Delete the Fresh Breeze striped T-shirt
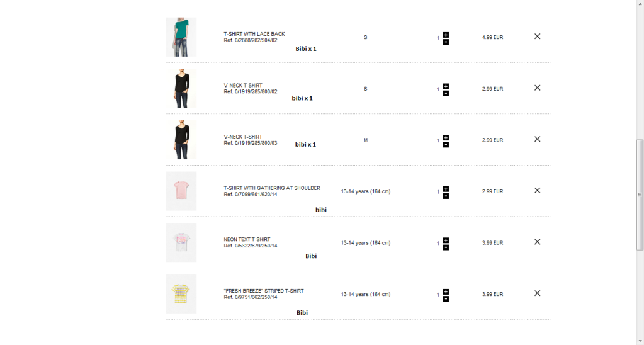This screenshot has width=644, height=345. click(x=537, y=293)
